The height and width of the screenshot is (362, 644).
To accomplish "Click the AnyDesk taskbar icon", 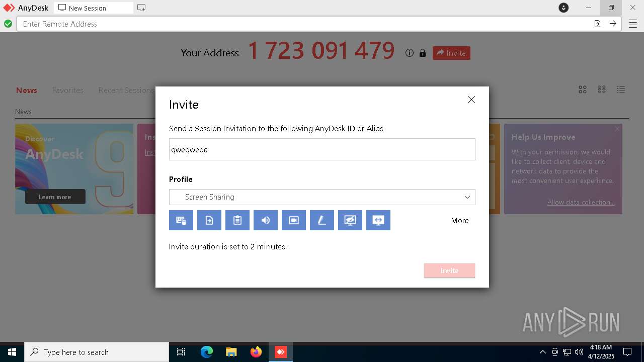I will point(281,352).
